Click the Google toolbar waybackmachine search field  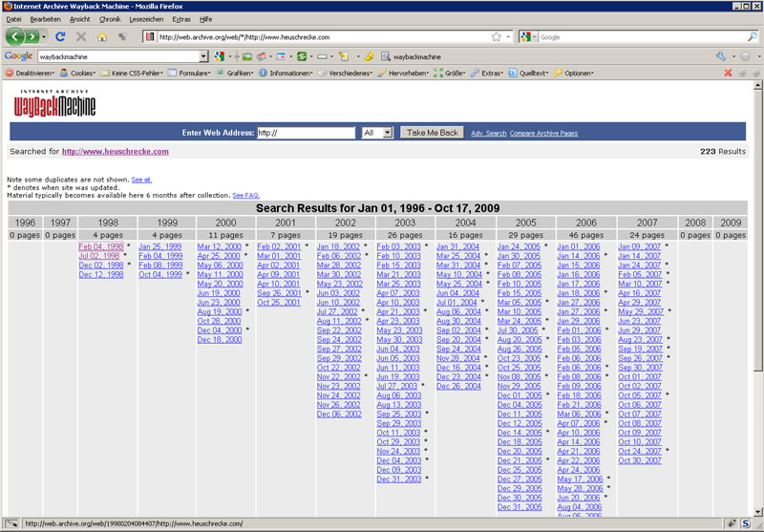click(x=118, y=56)
